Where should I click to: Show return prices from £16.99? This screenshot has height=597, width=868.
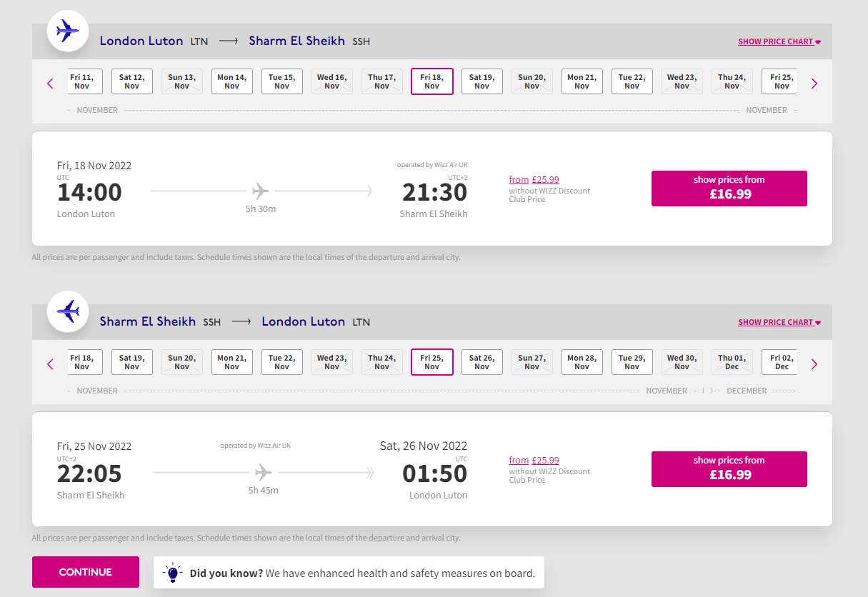(729, 469)
